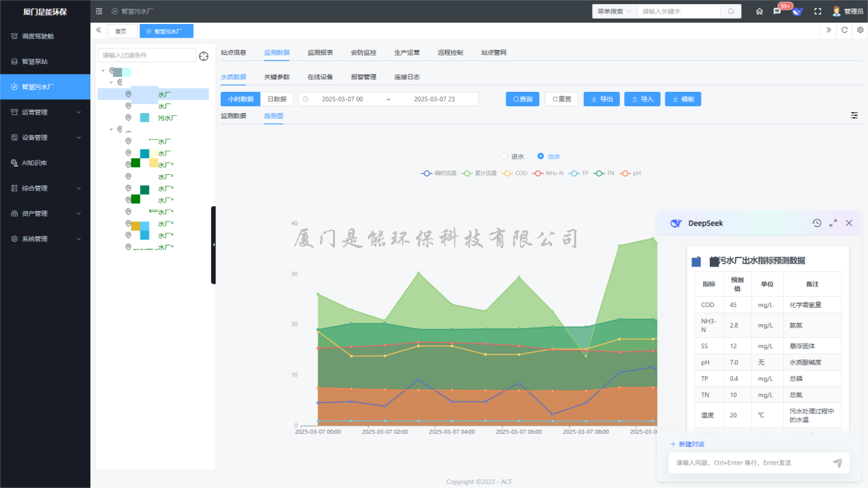Switch to 报警管理 sub-tab
Screen dimensions: 868x488
[363, 77]
